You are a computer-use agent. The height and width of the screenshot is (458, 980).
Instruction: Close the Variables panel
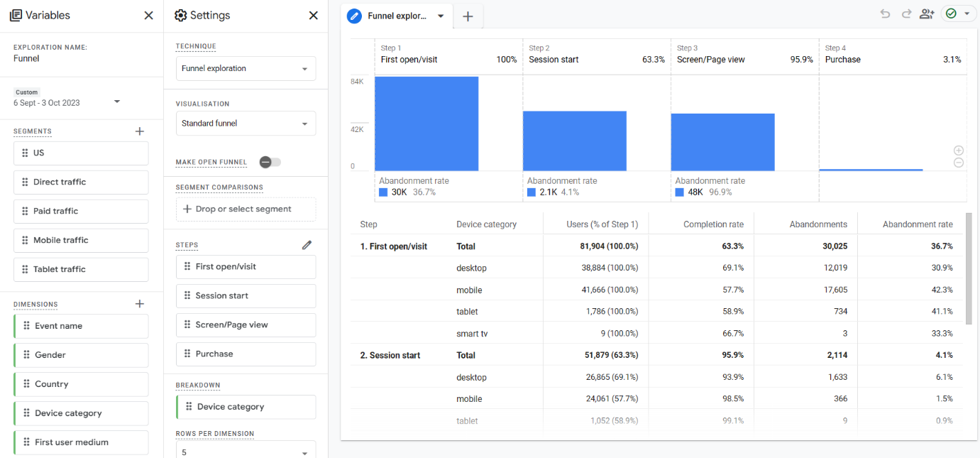tap(148, 16)
